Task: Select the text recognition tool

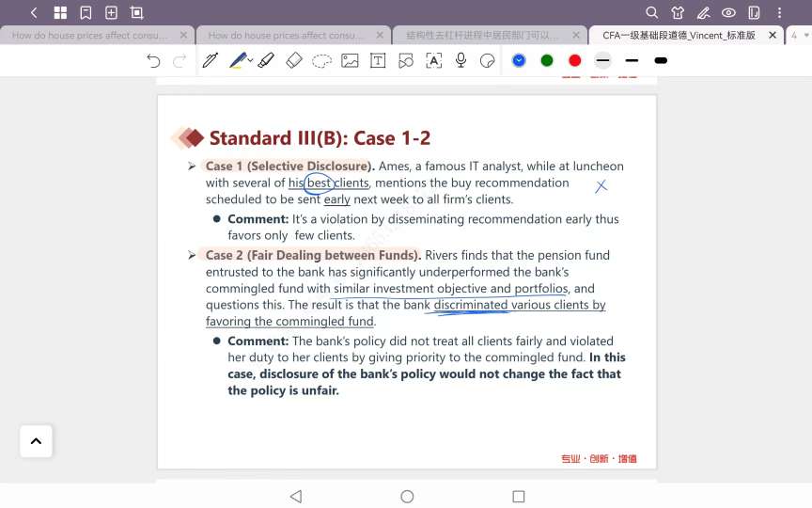Action: (434, 60)
